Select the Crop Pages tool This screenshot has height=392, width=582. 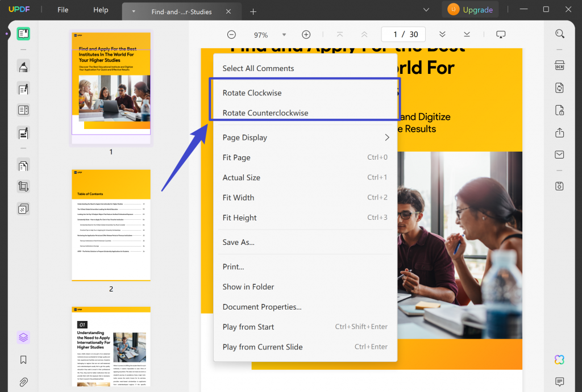click(x=23, y=186)
